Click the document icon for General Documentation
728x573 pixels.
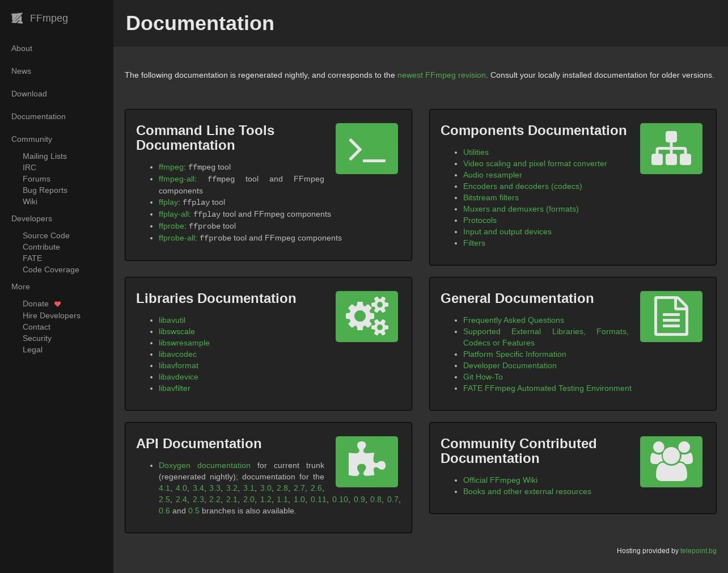[x=671, y=317]
